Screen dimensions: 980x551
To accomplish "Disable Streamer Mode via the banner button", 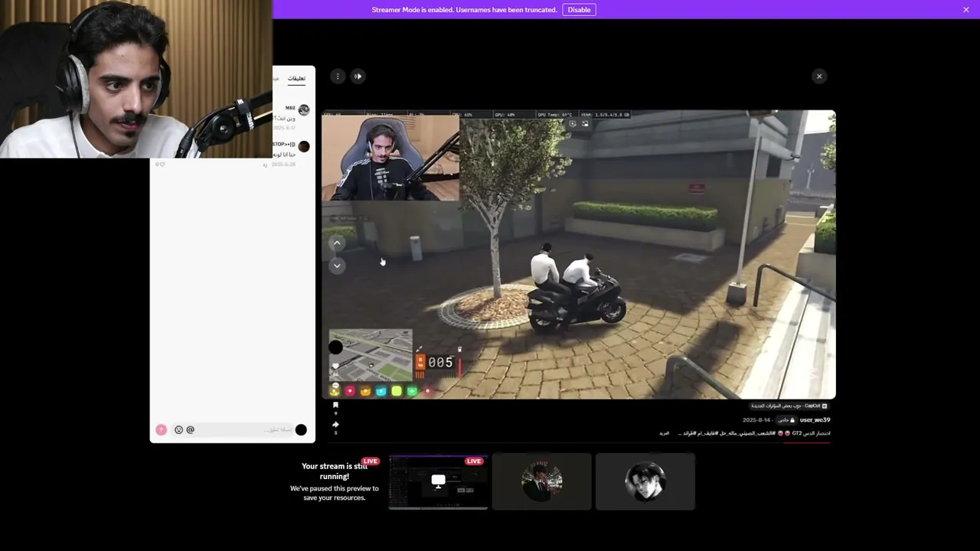I will [x=579, y=10].
